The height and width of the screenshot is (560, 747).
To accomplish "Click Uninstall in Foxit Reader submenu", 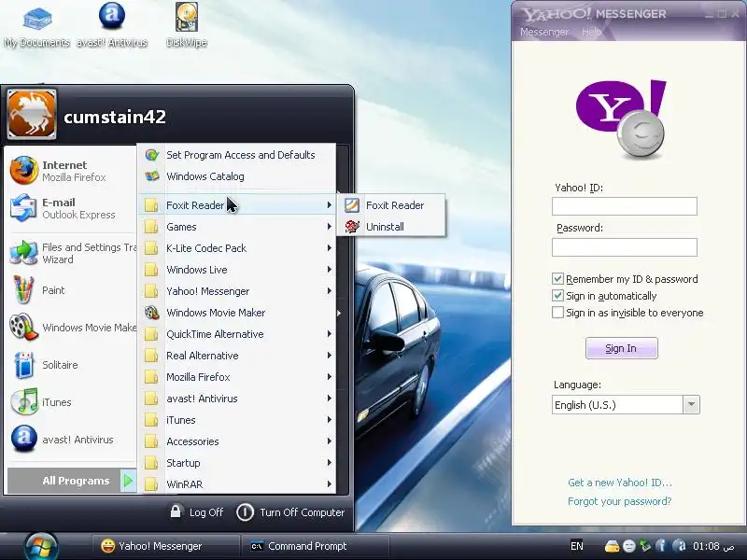I will point(390,227).
